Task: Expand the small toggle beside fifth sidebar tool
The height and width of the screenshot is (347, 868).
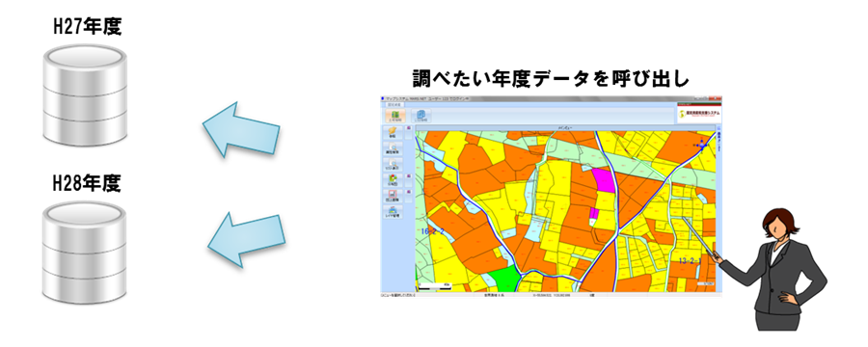Action: 409,196
